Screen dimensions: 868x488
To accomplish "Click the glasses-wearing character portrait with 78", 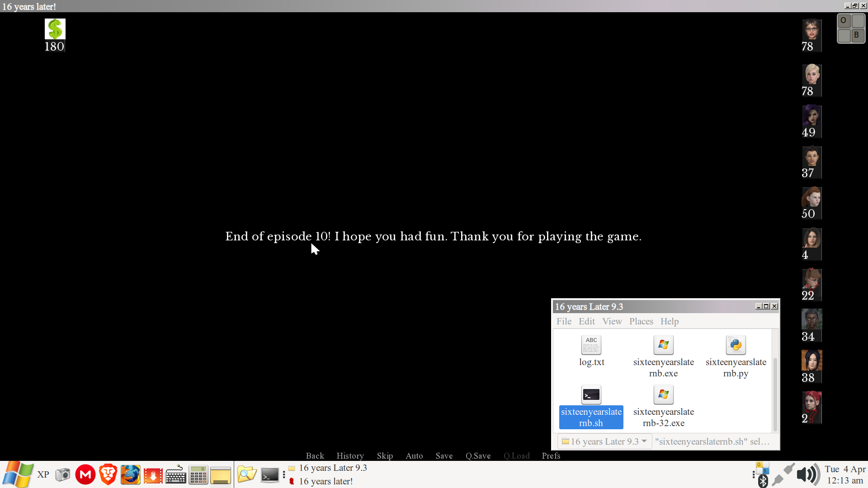I will point(811,30).
